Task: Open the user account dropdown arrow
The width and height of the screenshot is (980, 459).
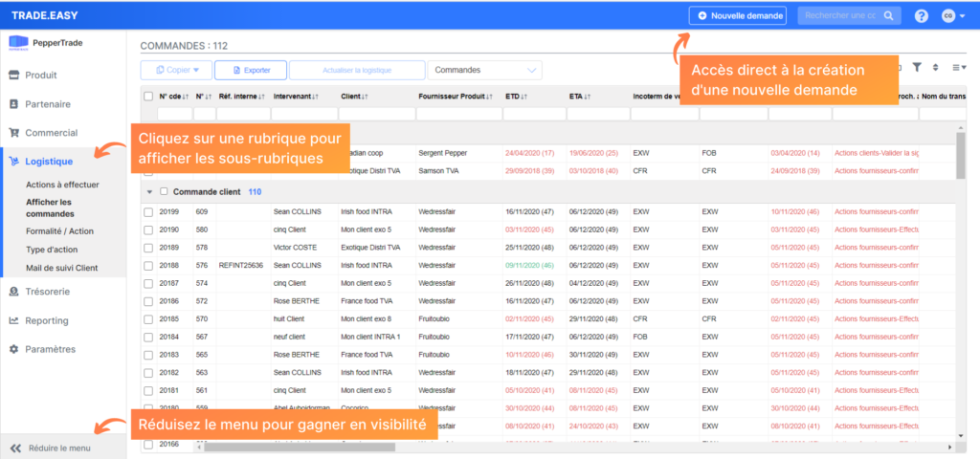Action: click(963, 17)
